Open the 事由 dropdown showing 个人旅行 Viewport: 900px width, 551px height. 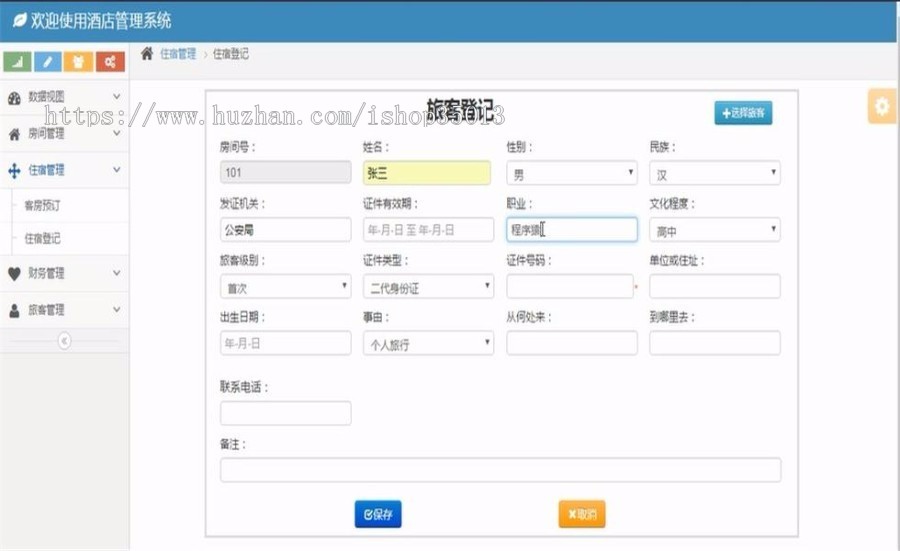click(x=428, y=343)
